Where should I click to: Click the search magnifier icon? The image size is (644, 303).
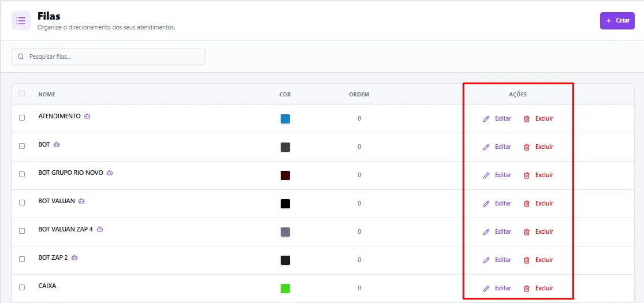point(21,57)
